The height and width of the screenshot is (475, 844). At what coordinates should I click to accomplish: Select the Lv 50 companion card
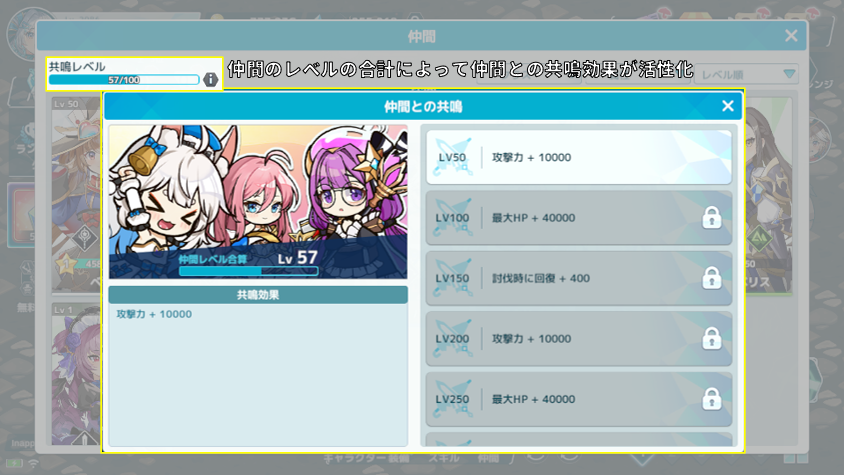click(x=76, y=195)
